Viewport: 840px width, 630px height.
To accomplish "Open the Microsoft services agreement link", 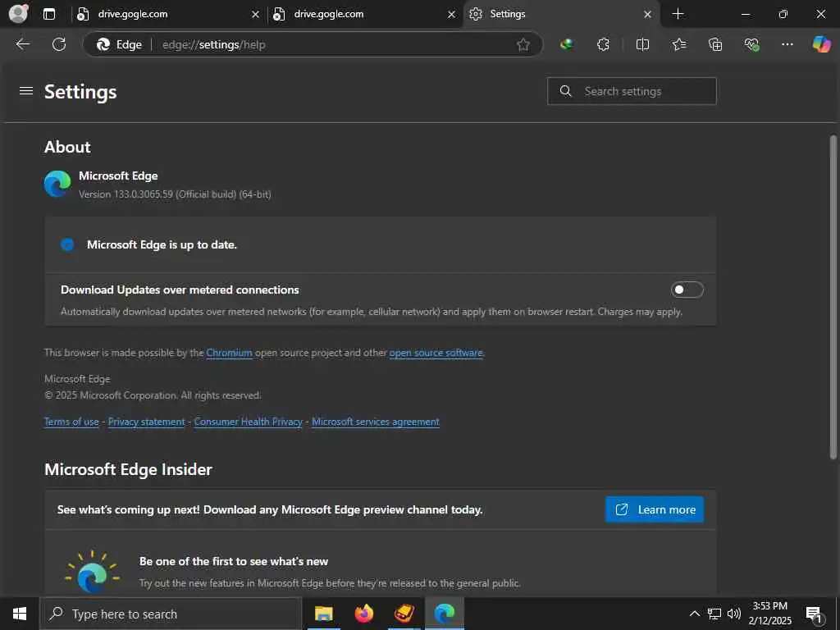I will click(376, 422).
